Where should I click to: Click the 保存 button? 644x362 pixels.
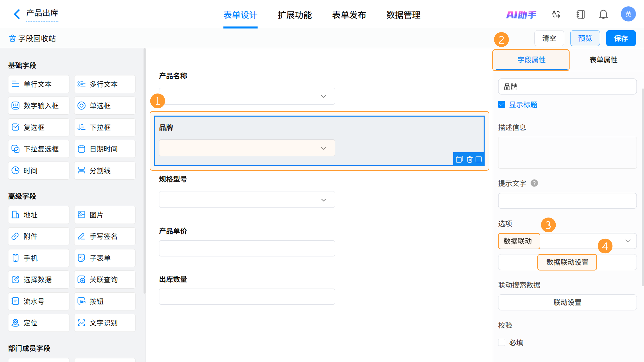click(x=621, y=38)
